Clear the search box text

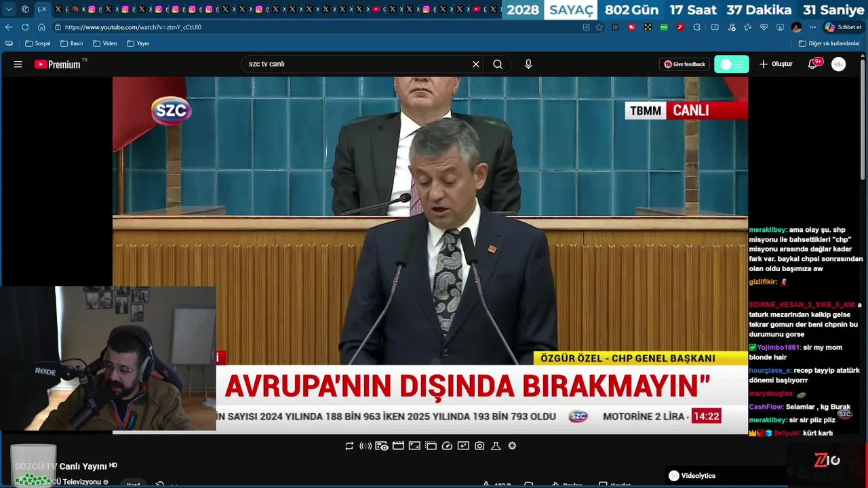click(476, 64)
